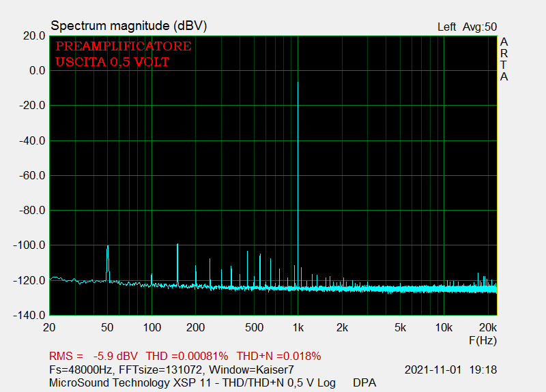Click the -20.0 y-axis value

tap(32, 106)
